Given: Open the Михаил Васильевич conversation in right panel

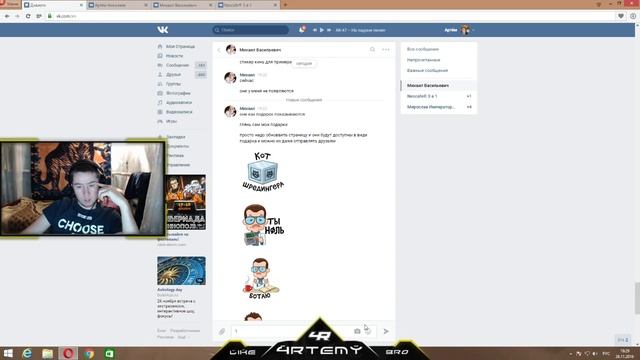Looking at the screenshot, I should (x=439, y=86).
